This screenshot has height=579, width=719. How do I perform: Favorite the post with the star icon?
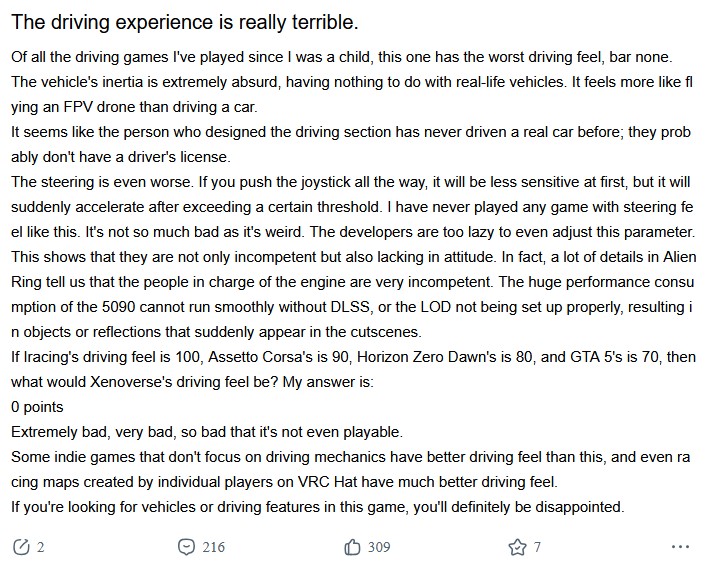point(517,547)
